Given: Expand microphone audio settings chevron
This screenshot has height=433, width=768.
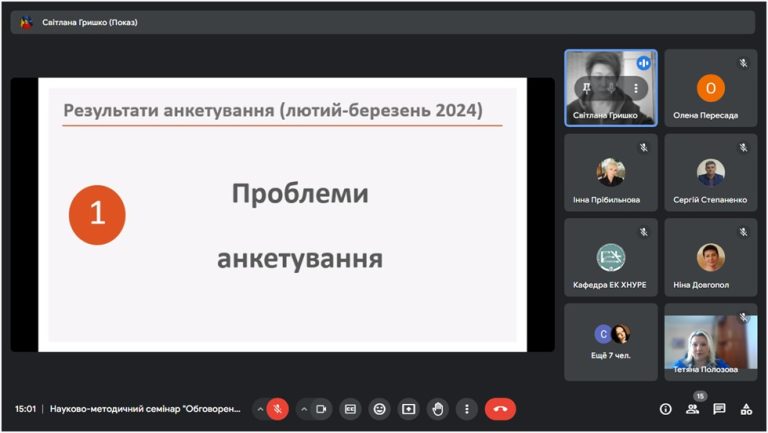Looking at the screenshot, I should [260, 409].
